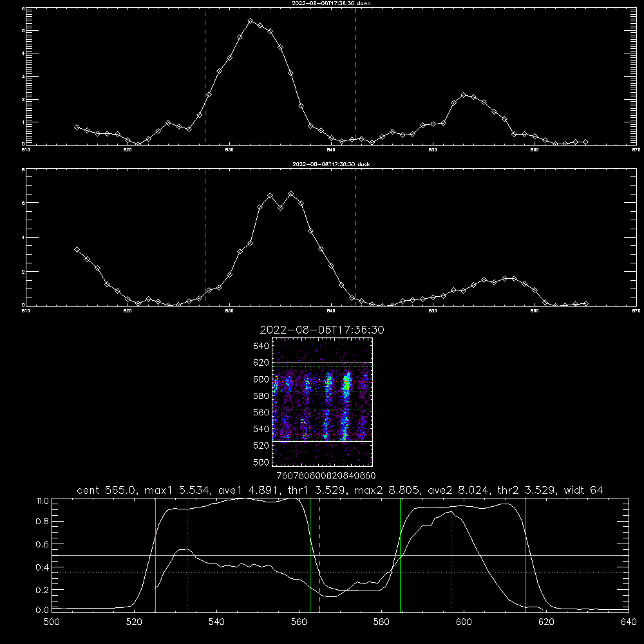Click the '640' x-axis label of bottom plot
This screenshot has width=644, height=644.
pos(629,622)
